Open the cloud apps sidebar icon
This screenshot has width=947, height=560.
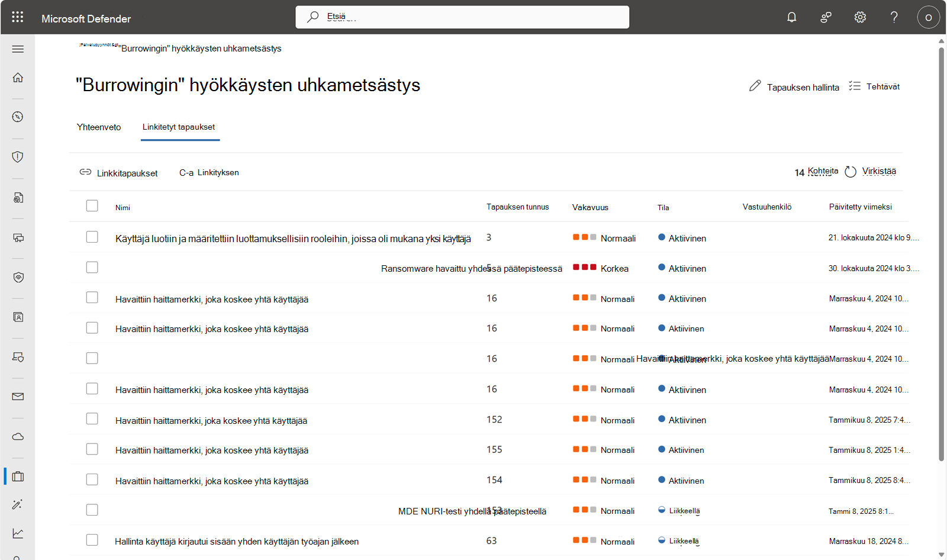click(x=18, y=437)
